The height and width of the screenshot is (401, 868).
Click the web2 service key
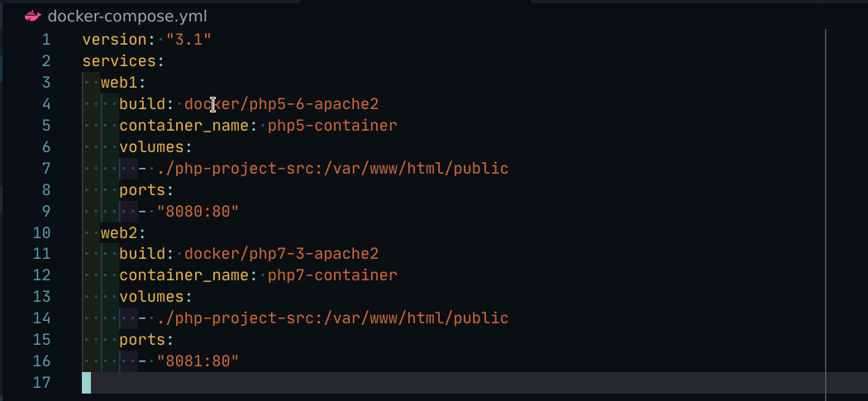click(121, 232)
